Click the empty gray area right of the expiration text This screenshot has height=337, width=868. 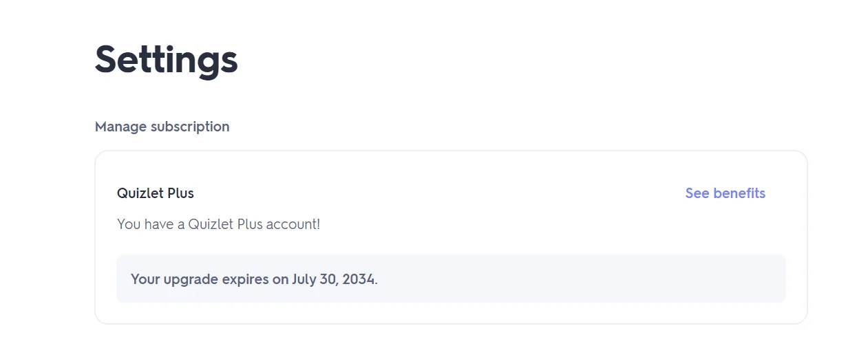pos(582,279)
